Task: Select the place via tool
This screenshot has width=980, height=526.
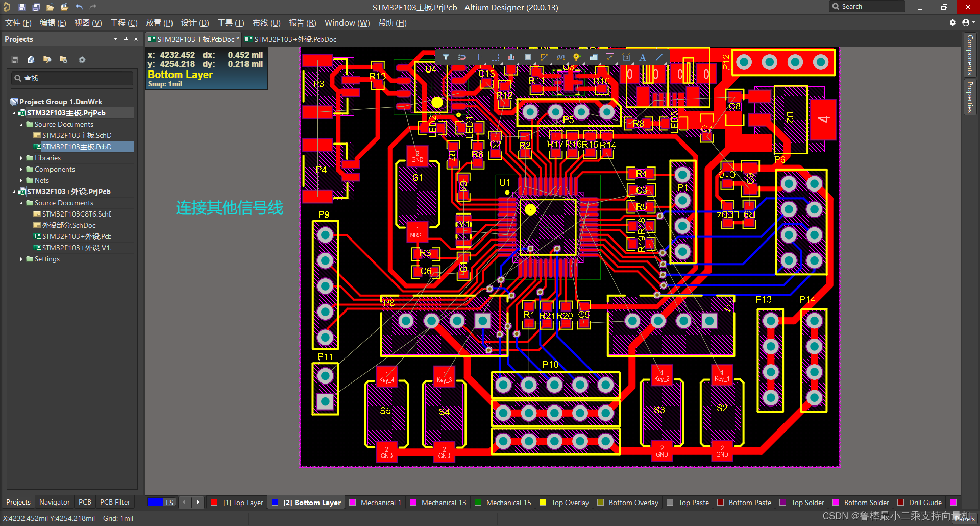Action: click(x=577, y=57)
